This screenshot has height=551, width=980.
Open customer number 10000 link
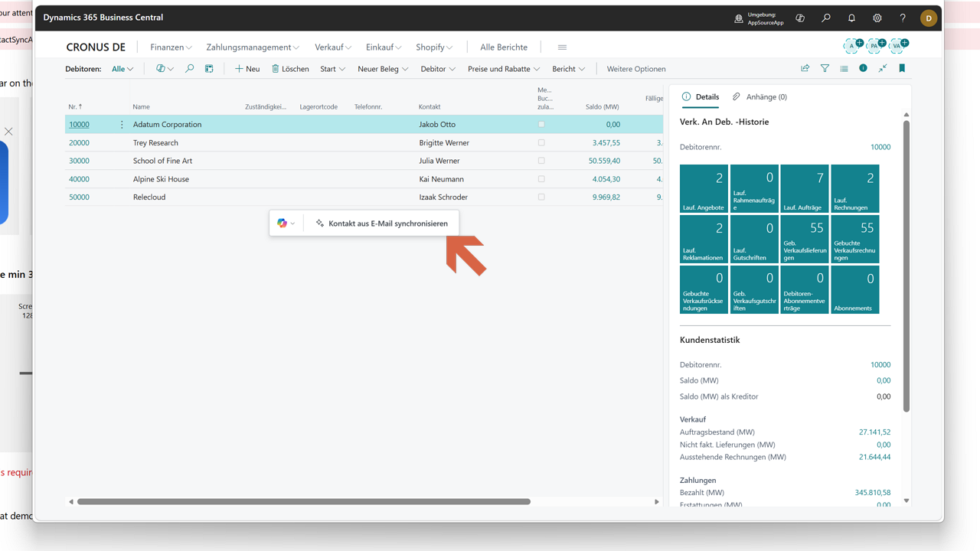pyautogui.click(x=79, y=124)
